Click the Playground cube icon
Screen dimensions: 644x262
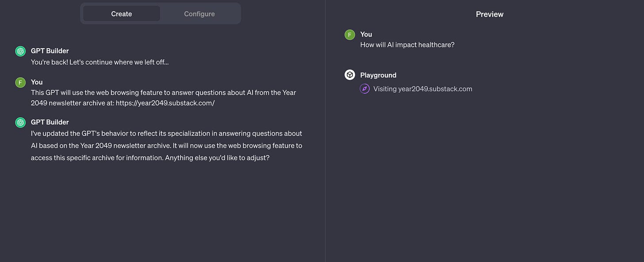point(350,75)
